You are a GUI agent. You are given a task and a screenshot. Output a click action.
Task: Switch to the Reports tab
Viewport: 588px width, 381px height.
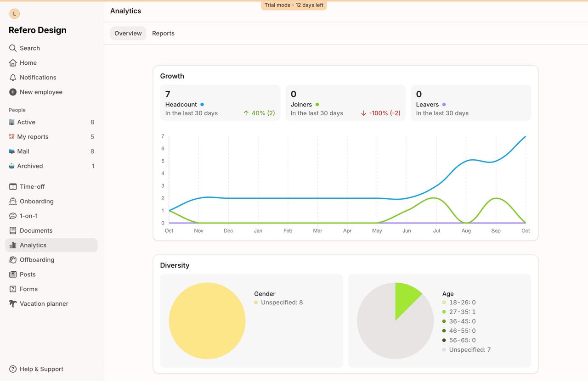163,34
